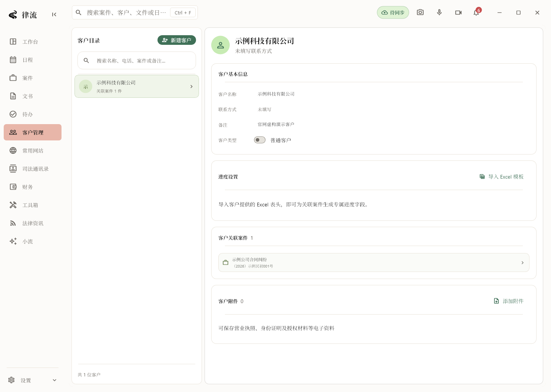Select 客户管理 in the sidebar

pos(33,132)
